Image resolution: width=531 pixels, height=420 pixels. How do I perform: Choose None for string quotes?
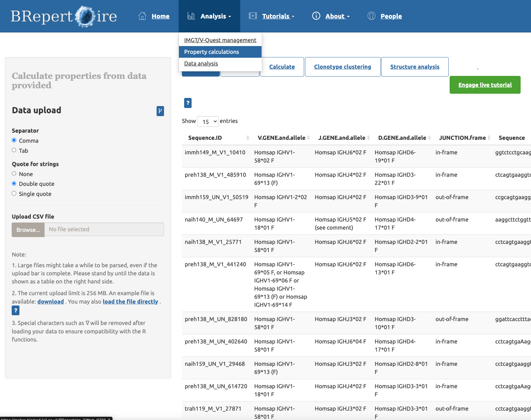click(14, 174)
